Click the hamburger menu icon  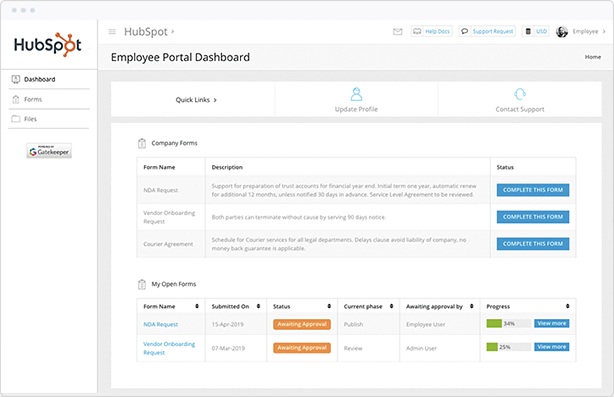(x=112, y=32)
